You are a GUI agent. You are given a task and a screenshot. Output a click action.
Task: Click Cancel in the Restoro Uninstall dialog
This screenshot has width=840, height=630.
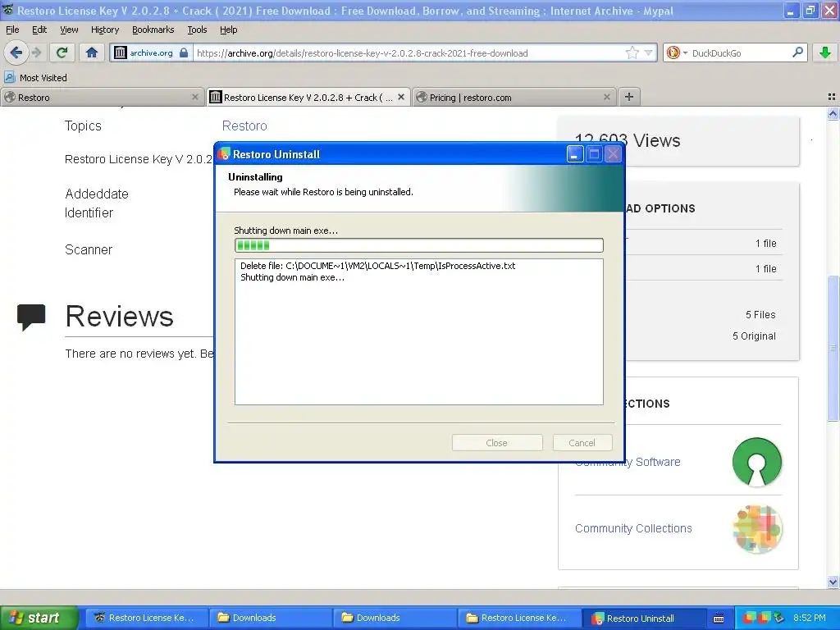(582, 443)
